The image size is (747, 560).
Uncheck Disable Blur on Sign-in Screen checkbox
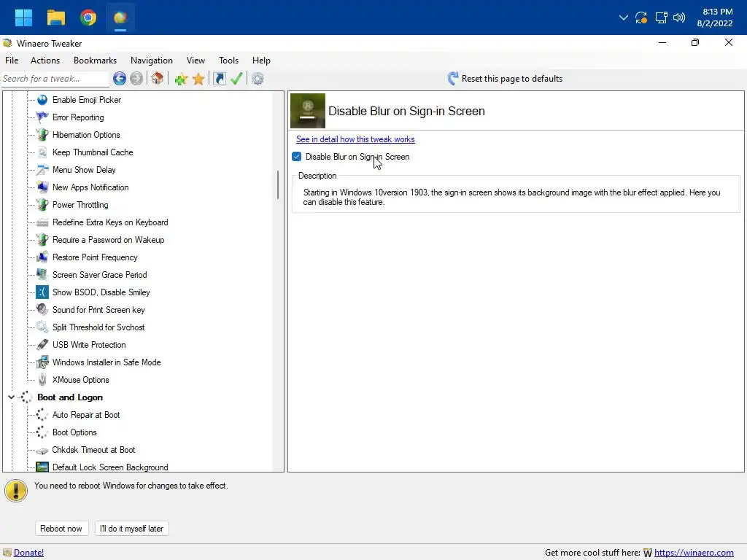coord(296,157)
